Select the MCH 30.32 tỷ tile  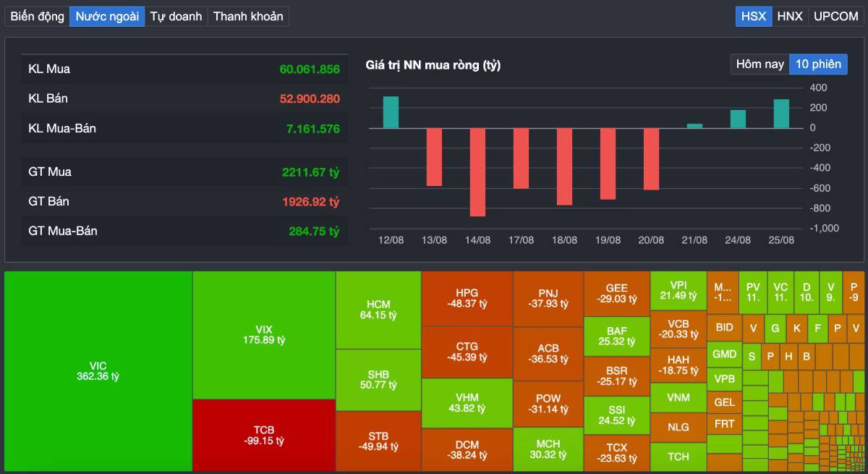548,449
